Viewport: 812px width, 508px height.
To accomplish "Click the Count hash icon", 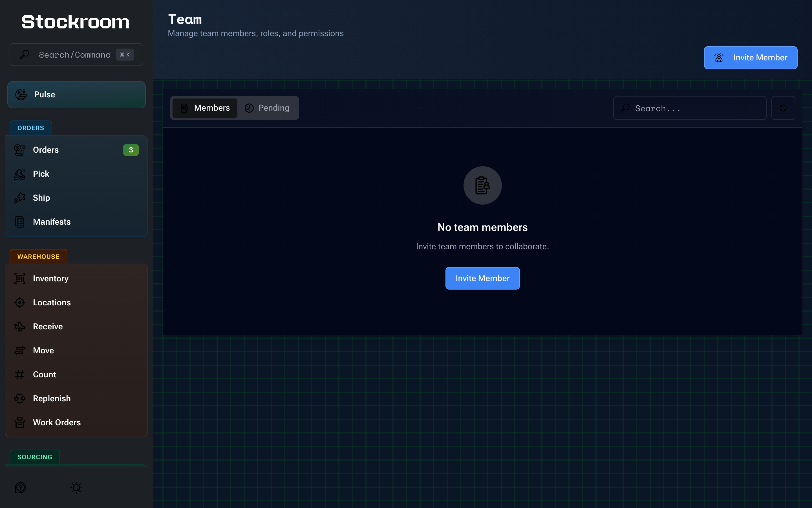I will click(x=20, y=374).
